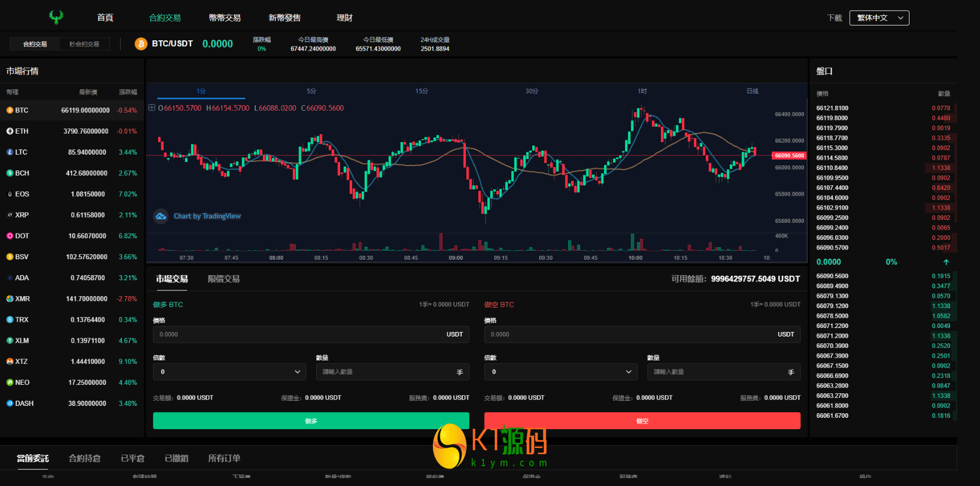Click the short-side 數量 quantity input
The image size is (980, 486).
[x=723, y=372]
